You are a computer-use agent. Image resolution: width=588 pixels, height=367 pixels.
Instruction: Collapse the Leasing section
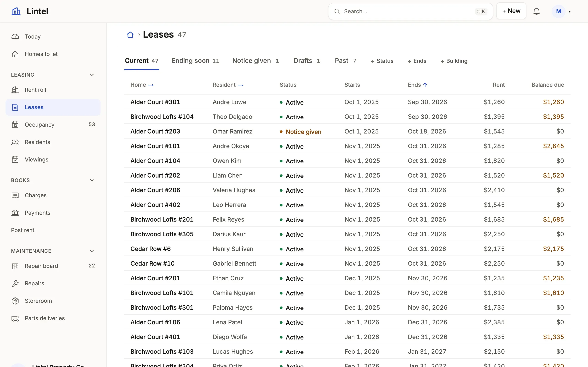pos(92,75)
